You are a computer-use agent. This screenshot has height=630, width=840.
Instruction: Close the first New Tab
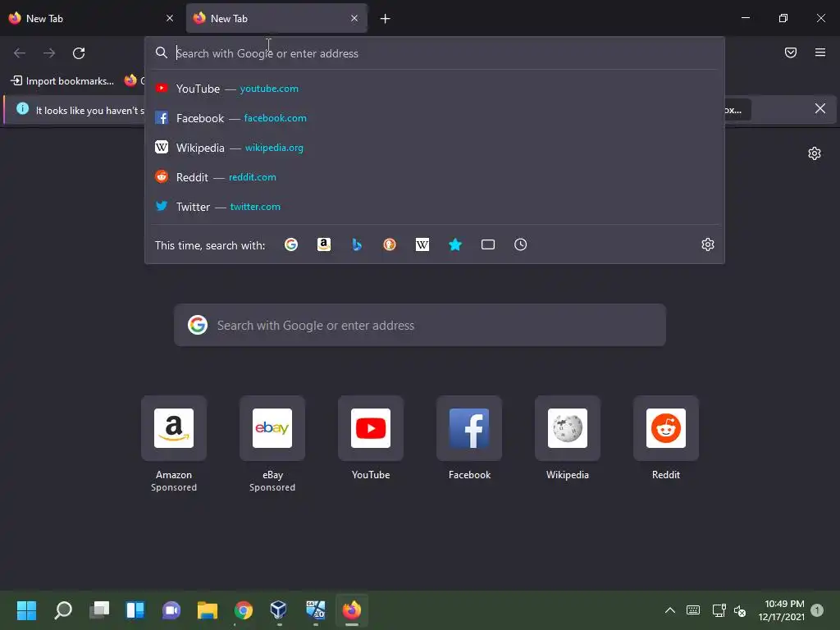[x=170, y=18]
